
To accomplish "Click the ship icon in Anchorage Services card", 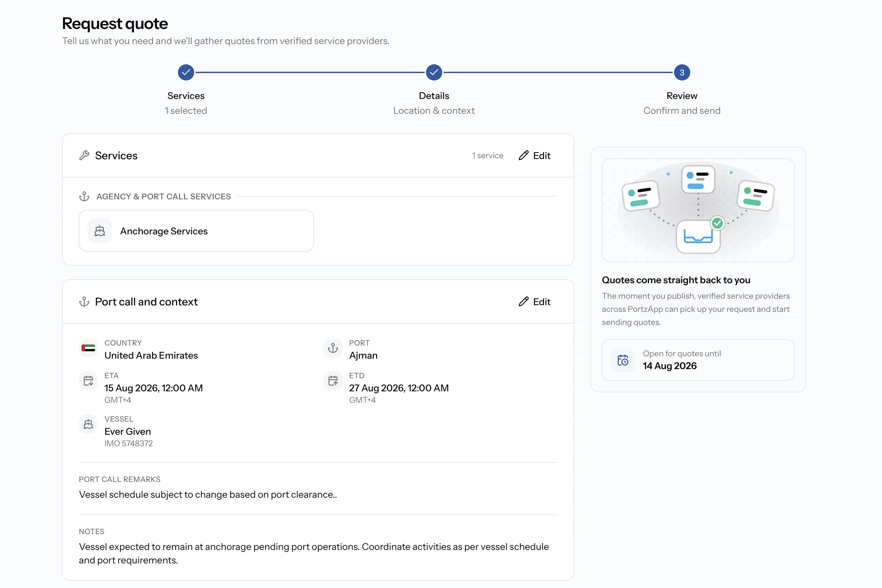I will [x=99, y=231].
